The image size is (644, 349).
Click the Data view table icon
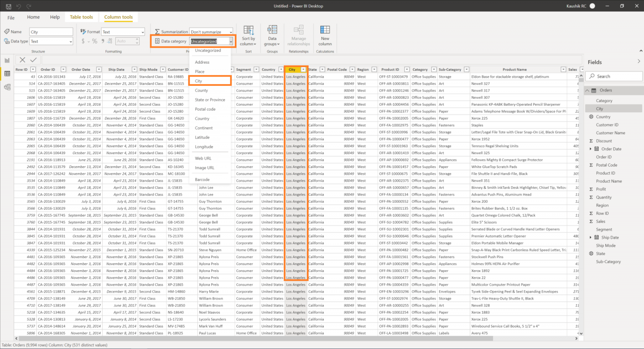pos(7,73)
